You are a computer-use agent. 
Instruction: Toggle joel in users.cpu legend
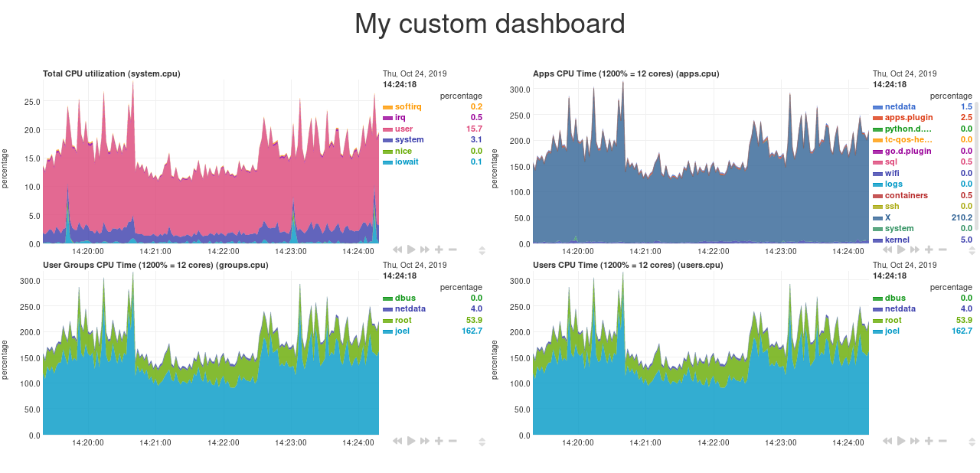coord(892,331)
